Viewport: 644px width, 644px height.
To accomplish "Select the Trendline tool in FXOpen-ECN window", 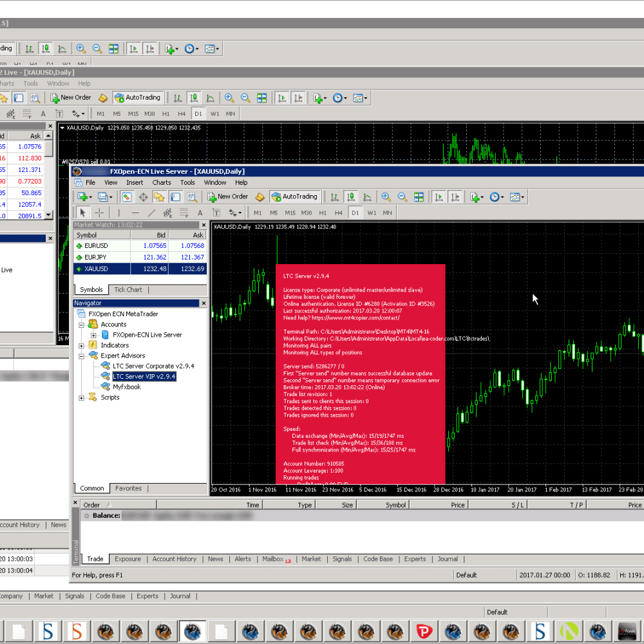I will [151, 213].
